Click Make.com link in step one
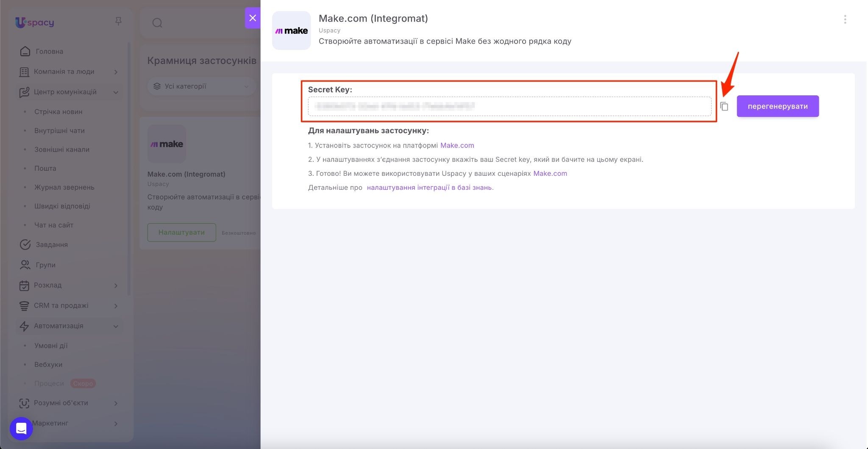The image size is (868, 449). coord(457,145)
